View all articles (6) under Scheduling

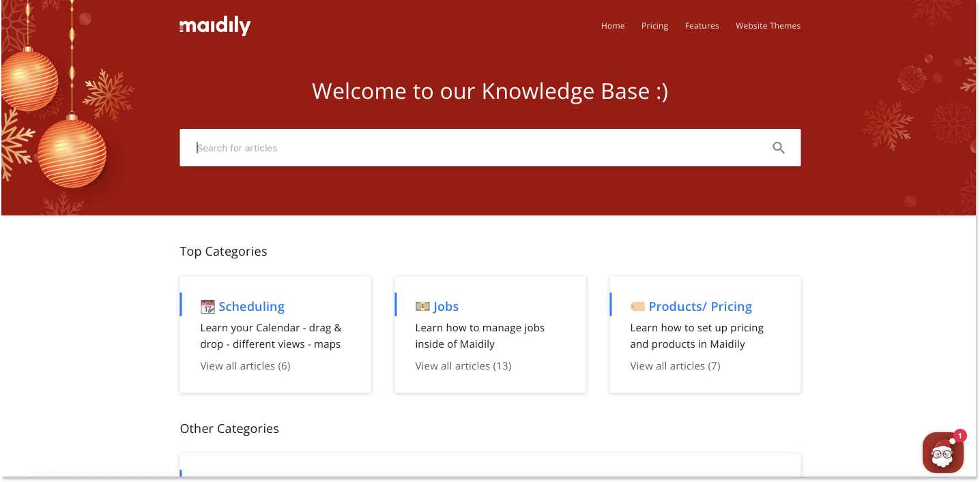(245, 366)
